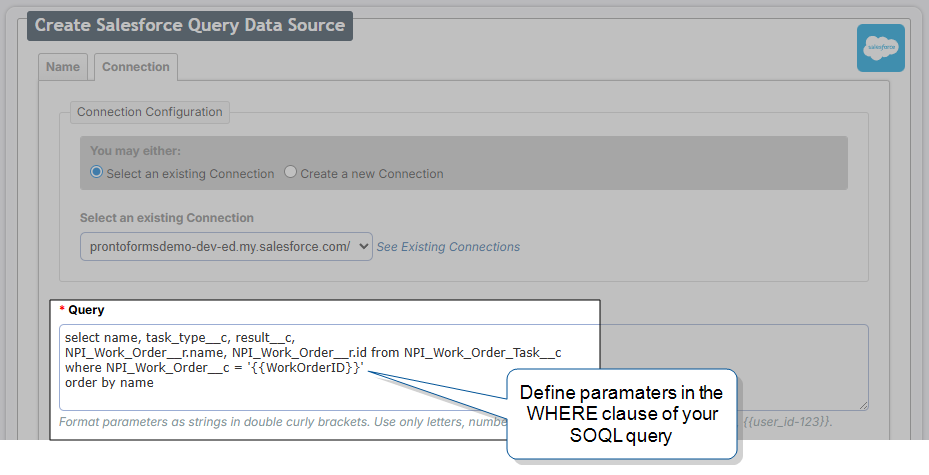Open the See Existing Connections link
The width and height of the screenshot is (929, 475).
coord(448,247)
